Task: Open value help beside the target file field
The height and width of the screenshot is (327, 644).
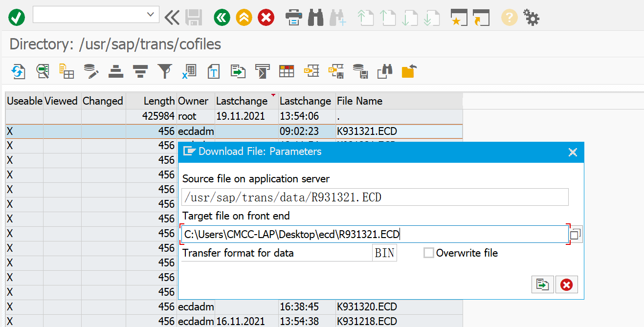Action: point(576,235)
